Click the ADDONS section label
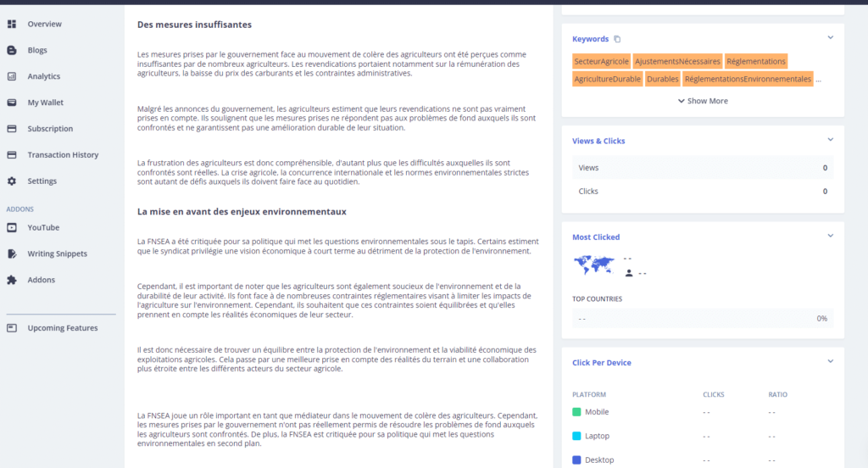The height and width of the screenshot is (468, 868). point(20,209)
